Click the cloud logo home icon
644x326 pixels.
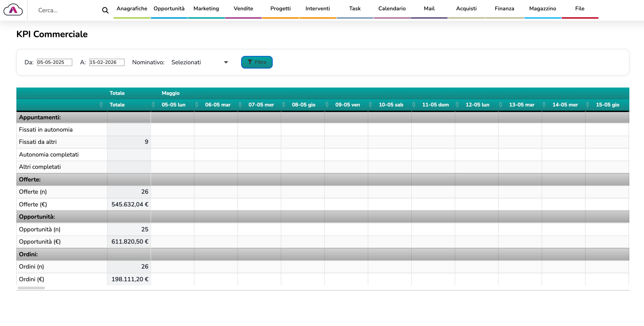point(13,10)
